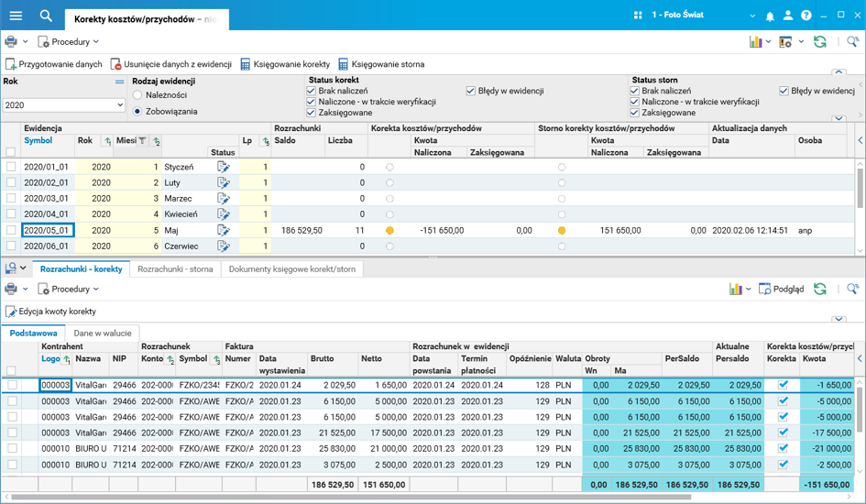Viewport: 866px width, 504px height.
Task: Open the top toolbar chart icon
Action: coord(756,42)
